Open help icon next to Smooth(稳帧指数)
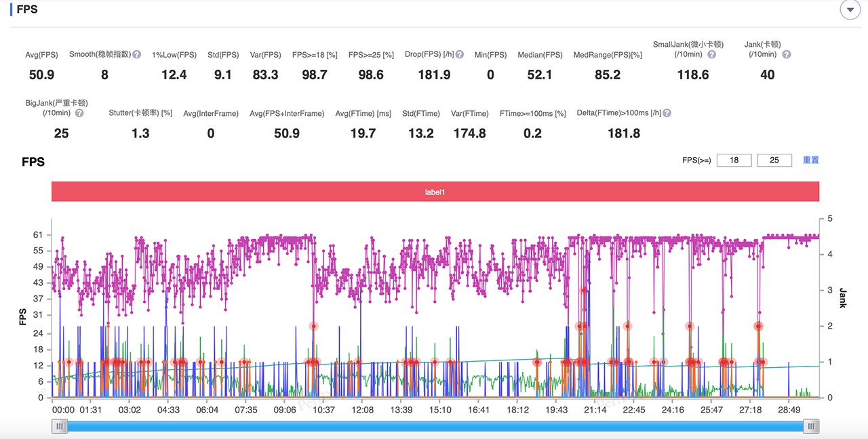Image resolution: width=868 pixels, height=439 pixels. click(137, 54)
